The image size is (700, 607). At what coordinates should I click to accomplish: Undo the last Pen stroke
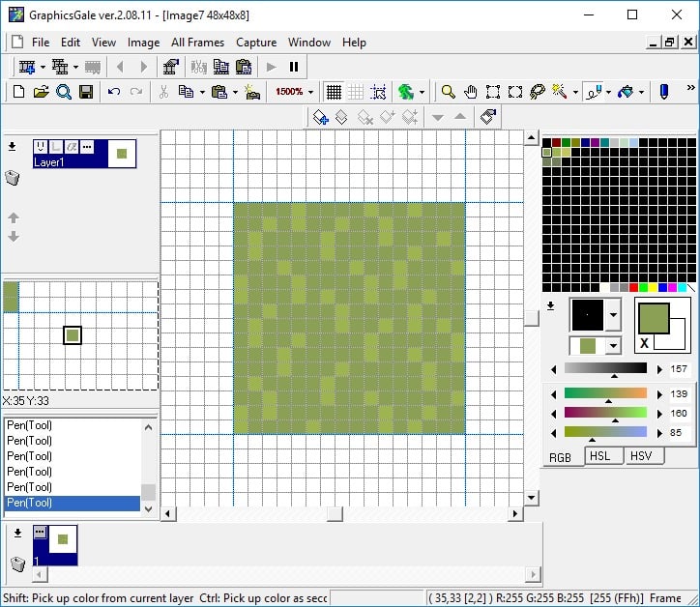(114, 92)
